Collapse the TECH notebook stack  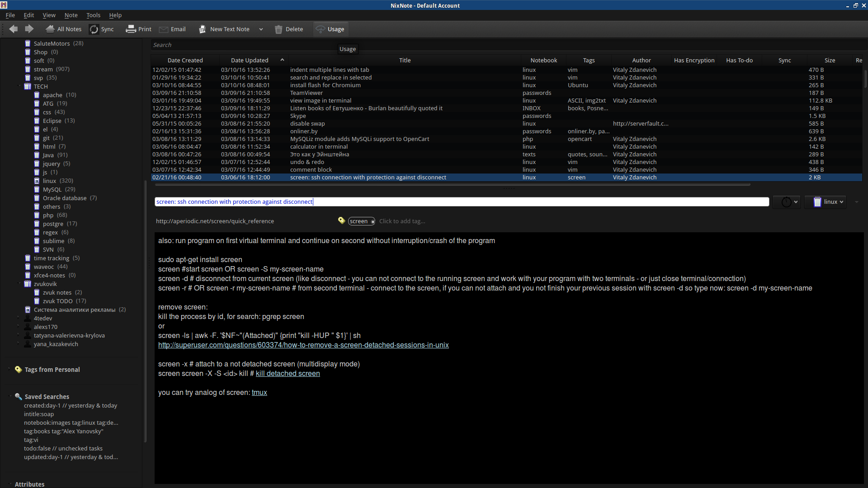pyautogui.click(x=19, y=86)
